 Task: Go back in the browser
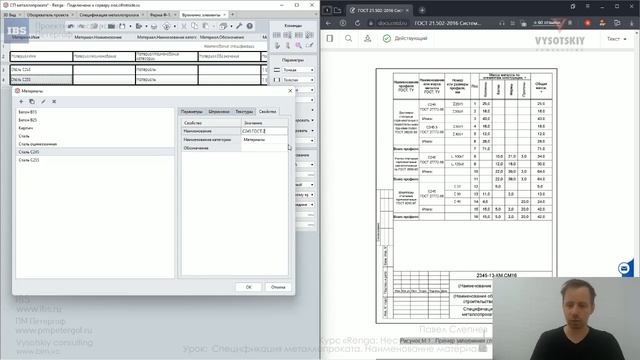(329, 23)
